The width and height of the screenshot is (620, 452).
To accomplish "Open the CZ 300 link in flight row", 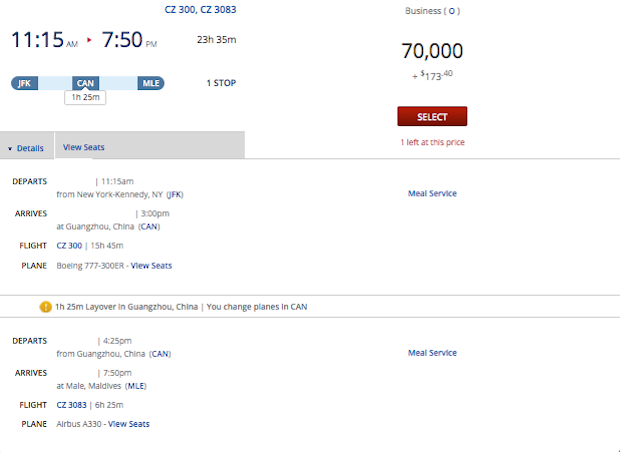I will [71, 245].
